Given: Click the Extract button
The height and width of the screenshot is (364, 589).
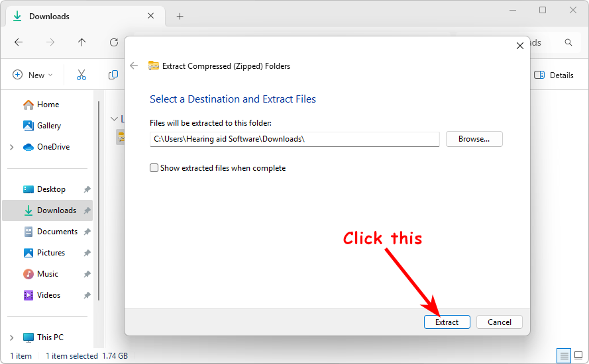Looking at the screenshot, I should (x=447, y=322).
